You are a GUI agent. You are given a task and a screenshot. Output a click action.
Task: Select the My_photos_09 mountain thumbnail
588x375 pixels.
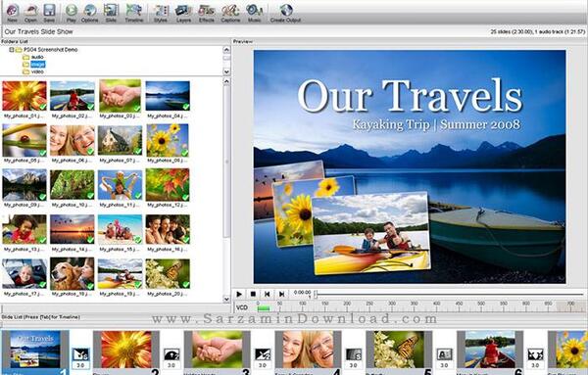24,185
